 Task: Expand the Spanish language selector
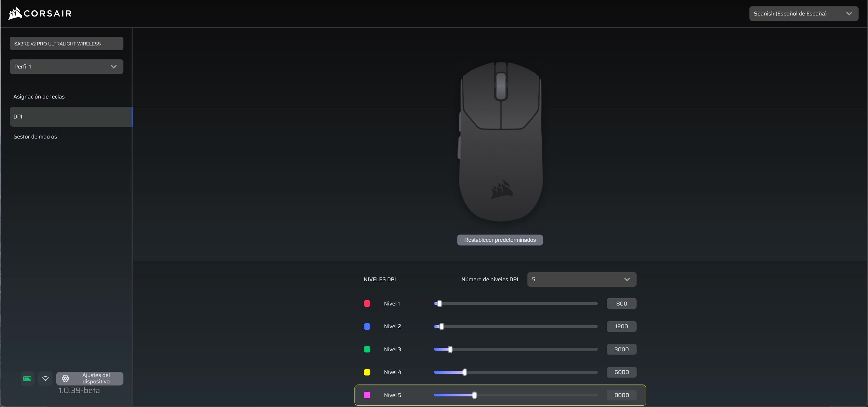(803, 14)
